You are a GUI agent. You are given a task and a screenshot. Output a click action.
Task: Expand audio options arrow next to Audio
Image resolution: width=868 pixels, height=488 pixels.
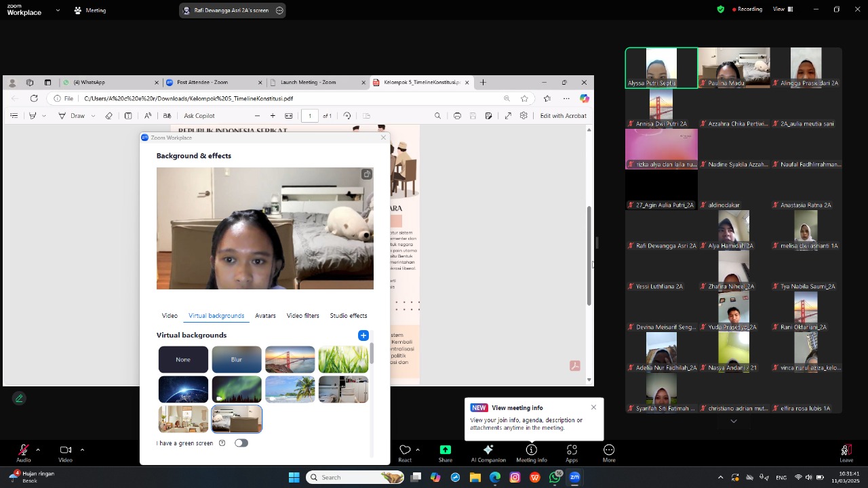pyautogui.click(x=38, y=449)
